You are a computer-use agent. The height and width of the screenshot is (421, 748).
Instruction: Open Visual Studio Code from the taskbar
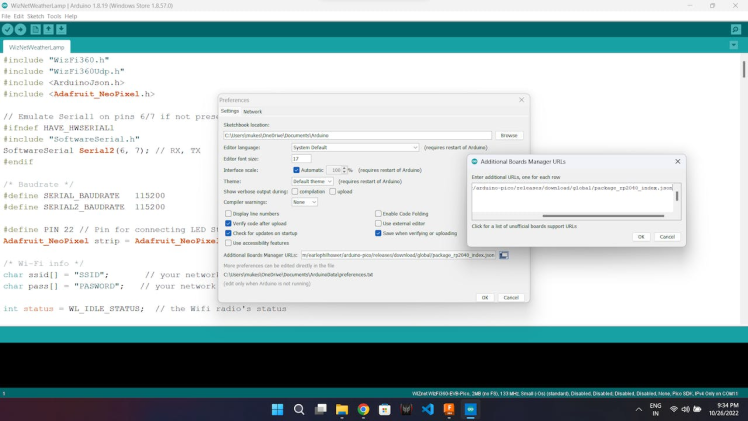428,410
